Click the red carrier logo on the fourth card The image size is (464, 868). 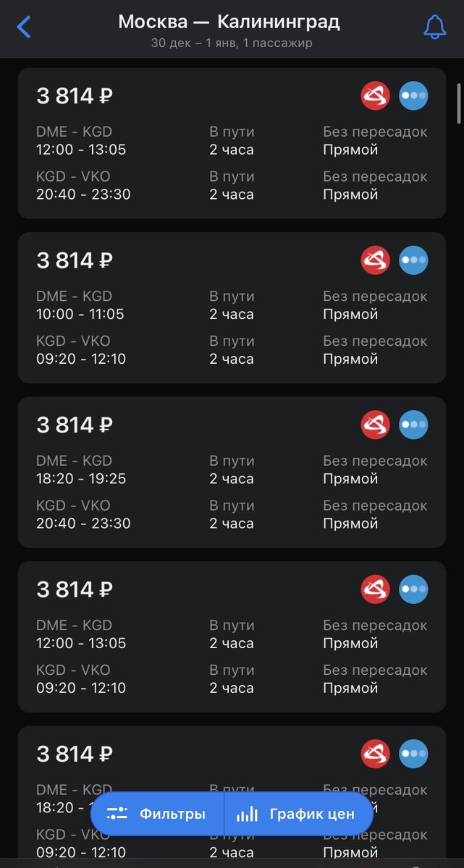pyautogui.click(x=375, y=589)
